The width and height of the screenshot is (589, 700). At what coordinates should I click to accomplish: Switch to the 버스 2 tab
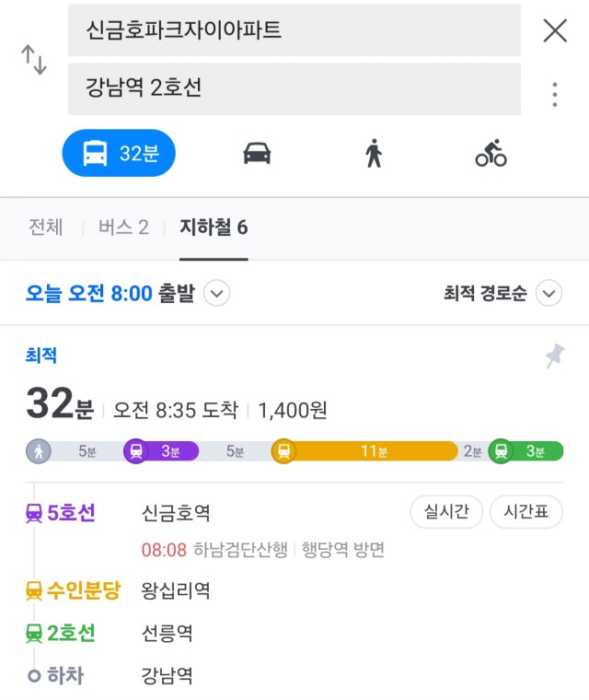pyautogui.click(x=123, y=227)
